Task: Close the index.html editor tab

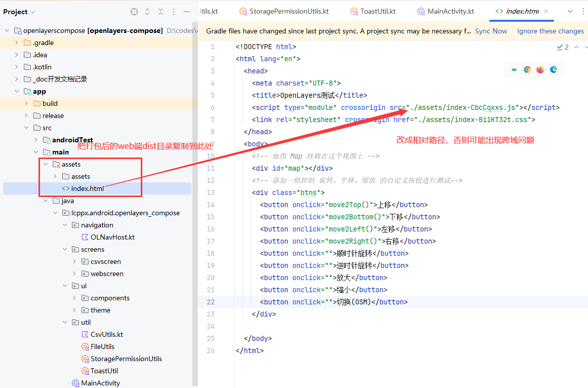Action: coord(546,11)
